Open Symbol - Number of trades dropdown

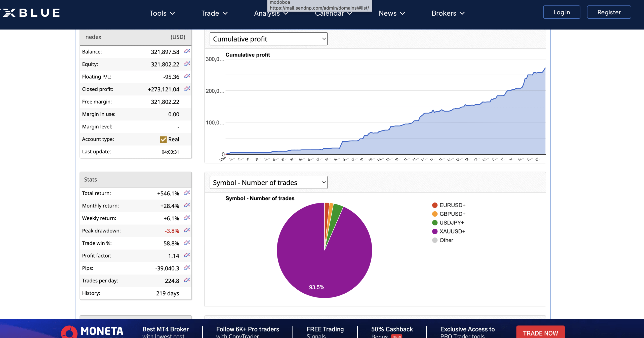(268, 183)
